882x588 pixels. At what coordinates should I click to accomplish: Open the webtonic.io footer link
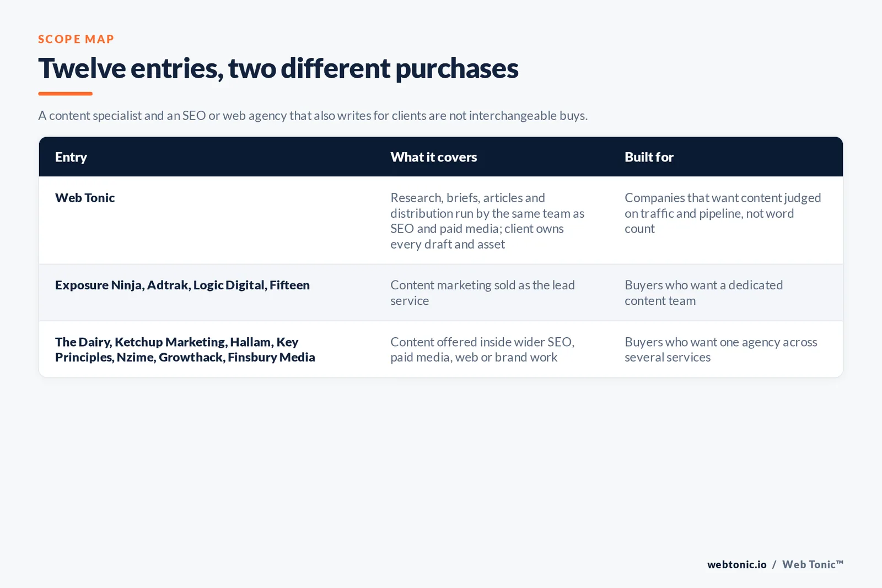pos(737,564)
